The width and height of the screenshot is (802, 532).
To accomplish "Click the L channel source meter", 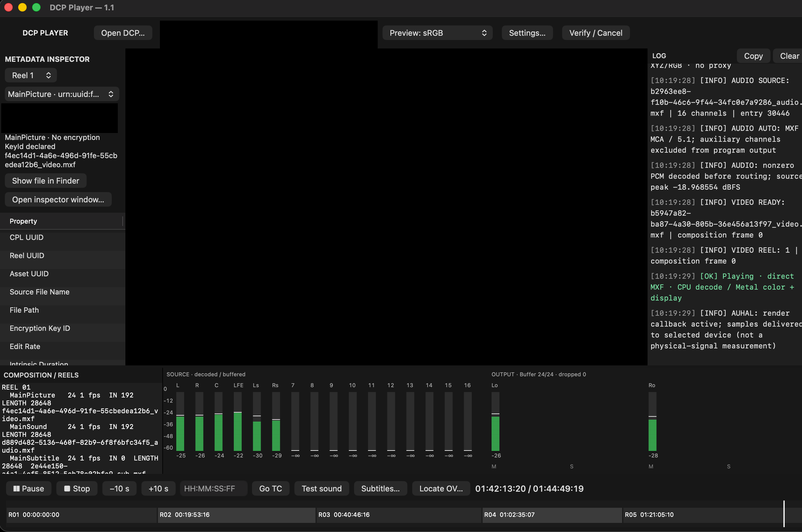I will 180,421.
